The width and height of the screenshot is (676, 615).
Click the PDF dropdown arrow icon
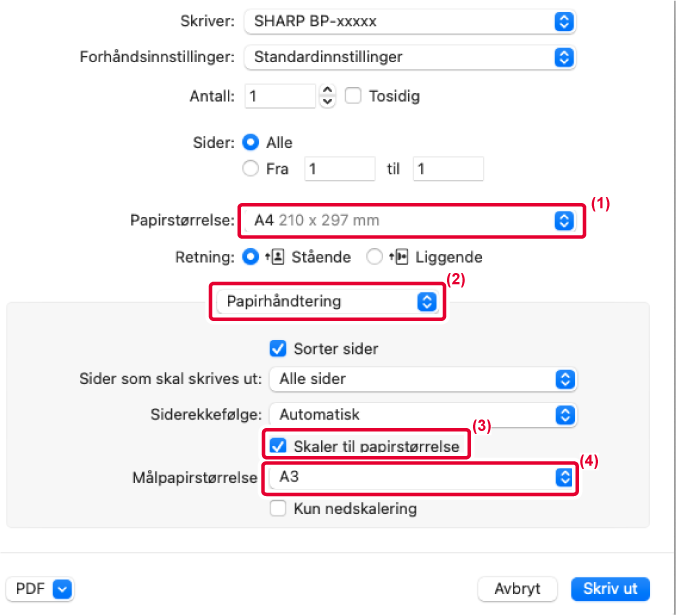point(62,589)
